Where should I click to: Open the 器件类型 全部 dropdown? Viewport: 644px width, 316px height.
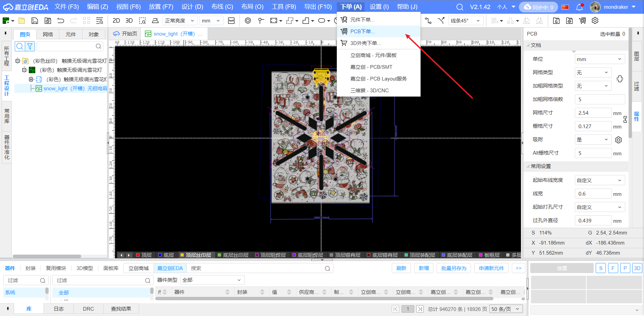coord(212,280)
